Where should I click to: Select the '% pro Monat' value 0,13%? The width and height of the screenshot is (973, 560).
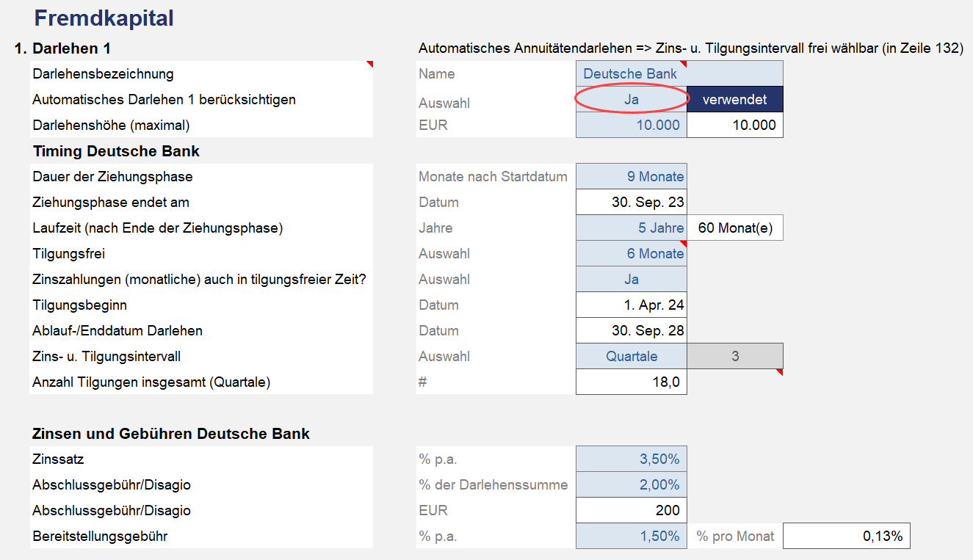pos(847,536)
